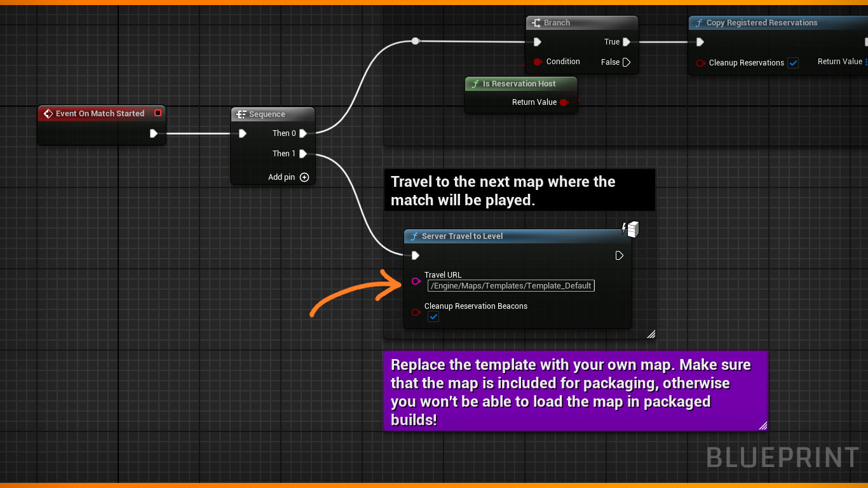Click the Branch True output pin
868x488 pixels.
pyautogui.click(x=627, y=42)
